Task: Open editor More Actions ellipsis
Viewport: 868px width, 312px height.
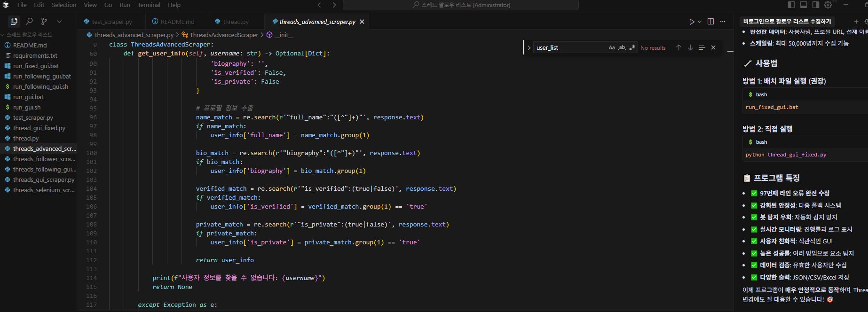Action: [723, 22]
